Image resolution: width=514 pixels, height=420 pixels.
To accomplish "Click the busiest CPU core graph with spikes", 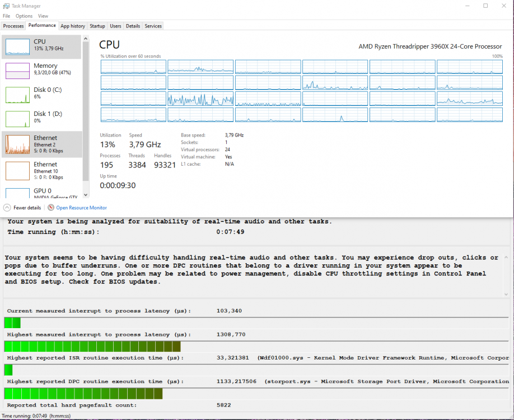I will pos(200,99).
